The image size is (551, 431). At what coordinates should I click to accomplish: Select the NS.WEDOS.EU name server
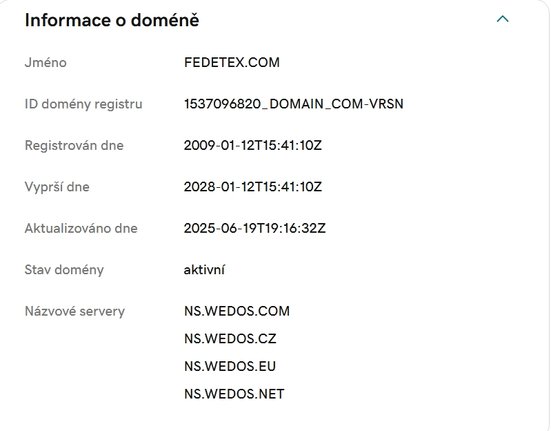pyautogui.click(x=230, y=366)
